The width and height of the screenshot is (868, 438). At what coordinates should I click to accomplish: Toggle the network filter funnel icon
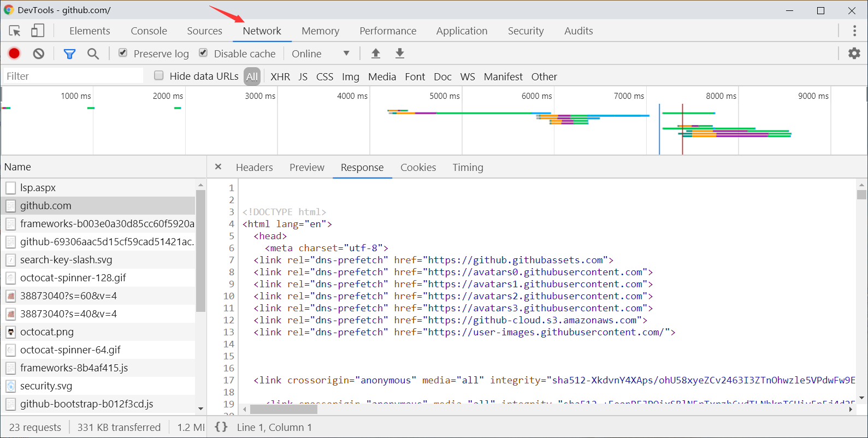coord(69,54)
